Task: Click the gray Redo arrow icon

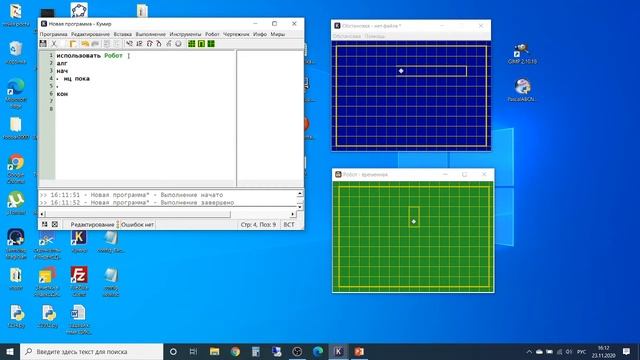Action: point(95,44)
